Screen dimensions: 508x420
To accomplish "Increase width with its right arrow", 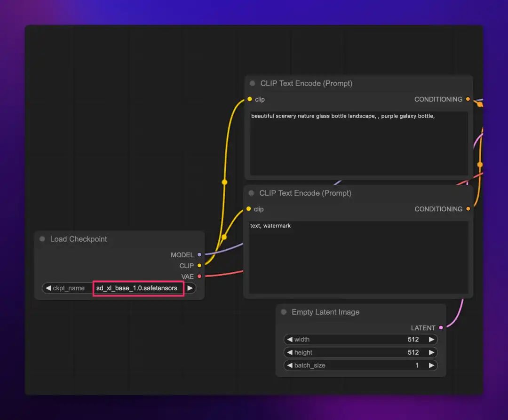I will click(x=431, y=340).
